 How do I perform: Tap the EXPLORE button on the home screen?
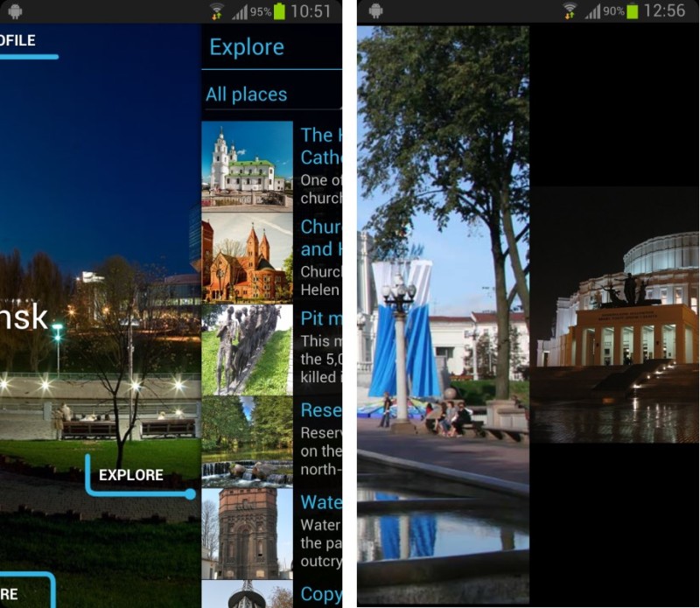[x=133, y=475]
